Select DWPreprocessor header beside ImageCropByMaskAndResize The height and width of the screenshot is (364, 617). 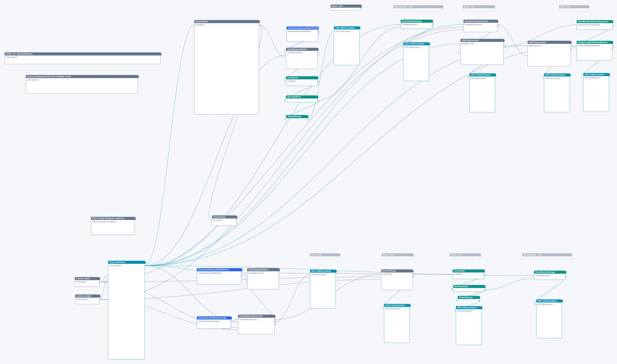point(550,42)
